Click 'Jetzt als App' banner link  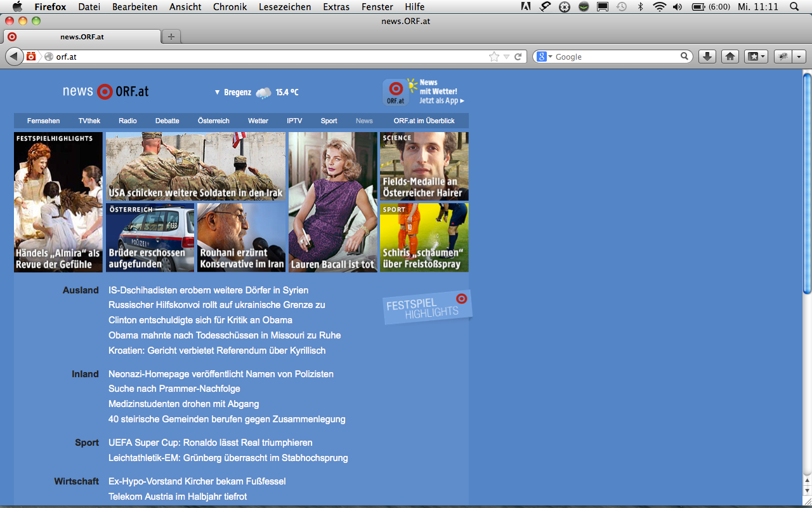442,101
